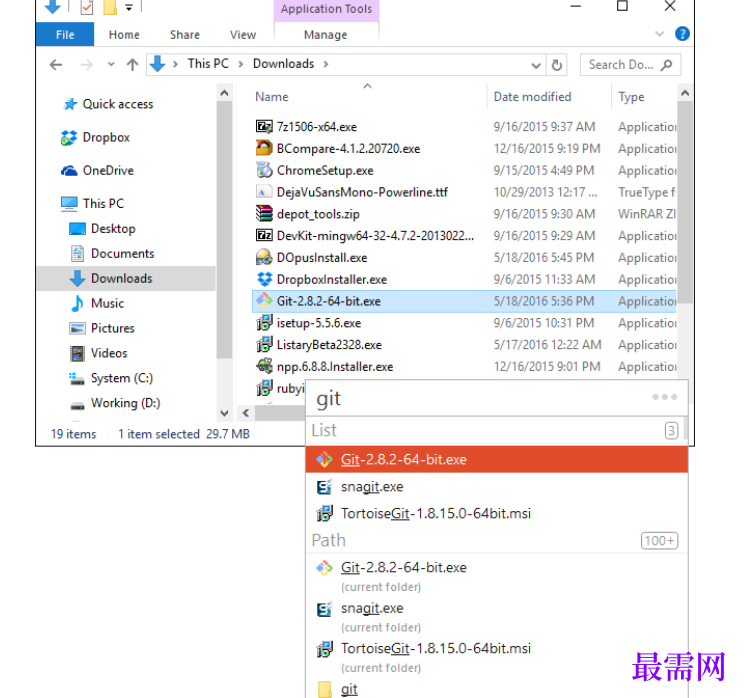Choose TortoiseGit msi under Listary Path section

pyautogui.click(x=496, y=657)
